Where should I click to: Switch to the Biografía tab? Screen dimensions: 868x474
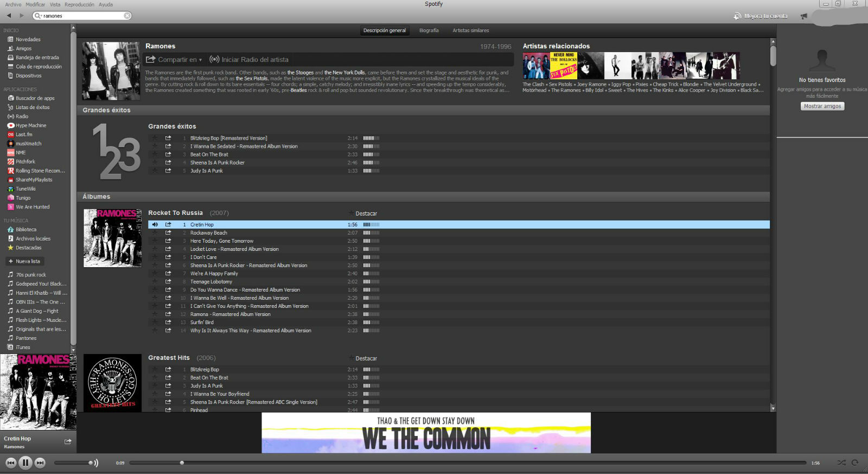coord(429,30)
